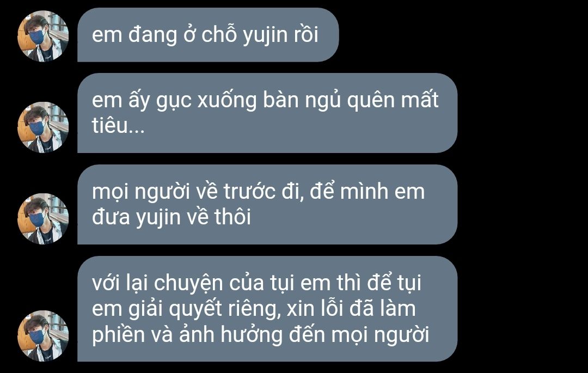Image resolution: width=588 pixels, height=373 pixels.
Task: Open avatar beside 'em đang ở chỗ yujin rồi'
Action: [x=43, y=36]
